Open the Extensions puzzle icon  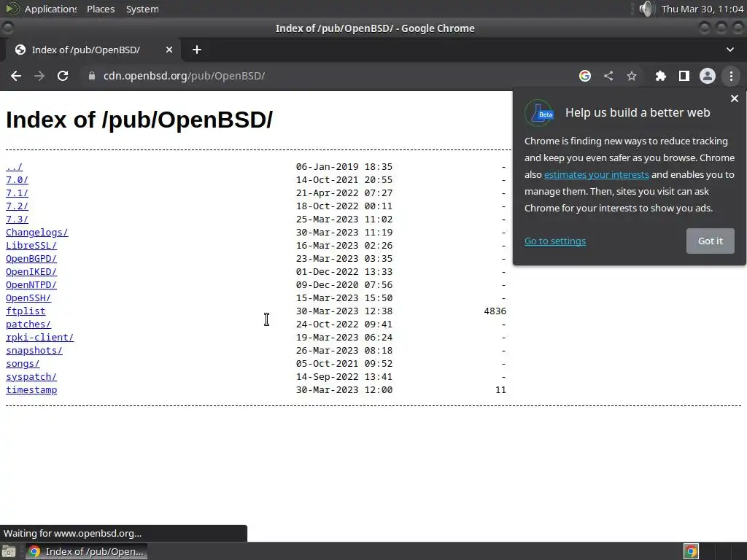click(x=660, y=76)
